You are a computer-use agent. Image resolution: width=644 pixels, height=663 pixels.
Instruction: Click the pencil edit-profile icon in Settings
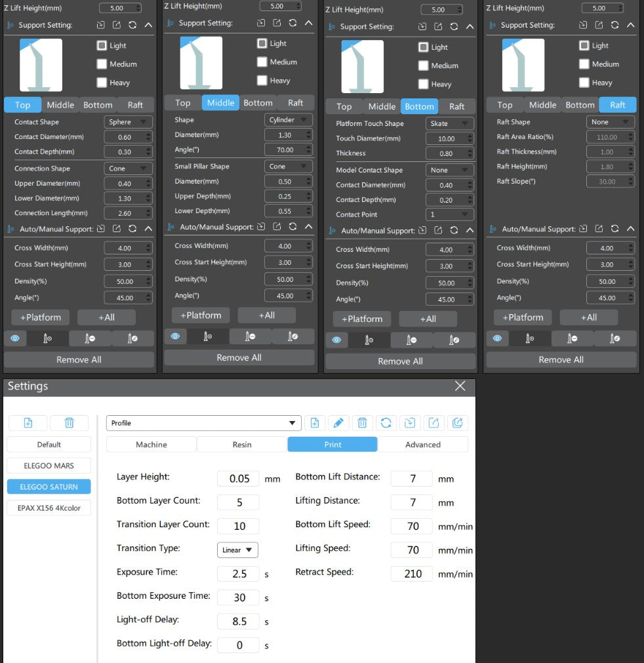click(338, 423)
